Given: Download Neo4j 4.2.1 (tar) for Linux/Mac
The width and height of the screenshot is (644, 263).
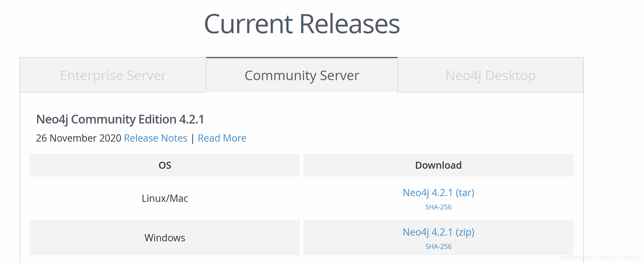Looking at the screenshot, I should [438, 193].
